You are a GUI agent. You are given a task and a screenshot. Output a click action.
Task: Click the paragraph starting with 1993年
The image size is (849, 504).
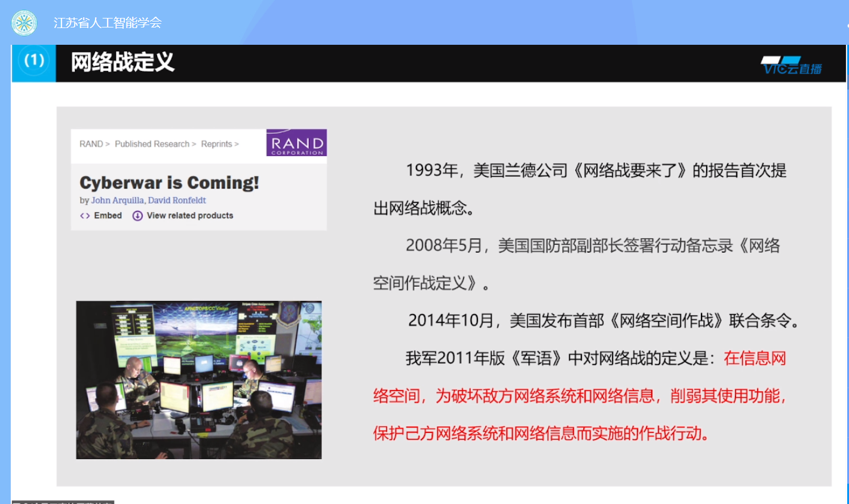click(x=580, y=189)
